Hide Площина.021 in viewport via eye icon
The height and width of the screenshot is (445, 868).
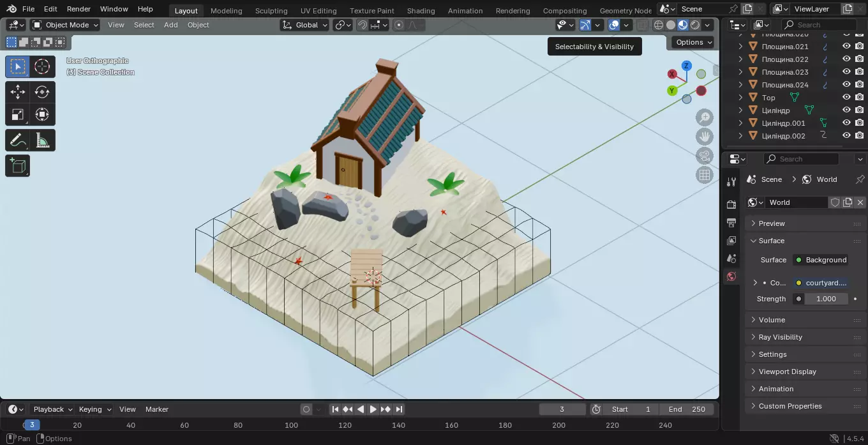[x=846, y=46]
